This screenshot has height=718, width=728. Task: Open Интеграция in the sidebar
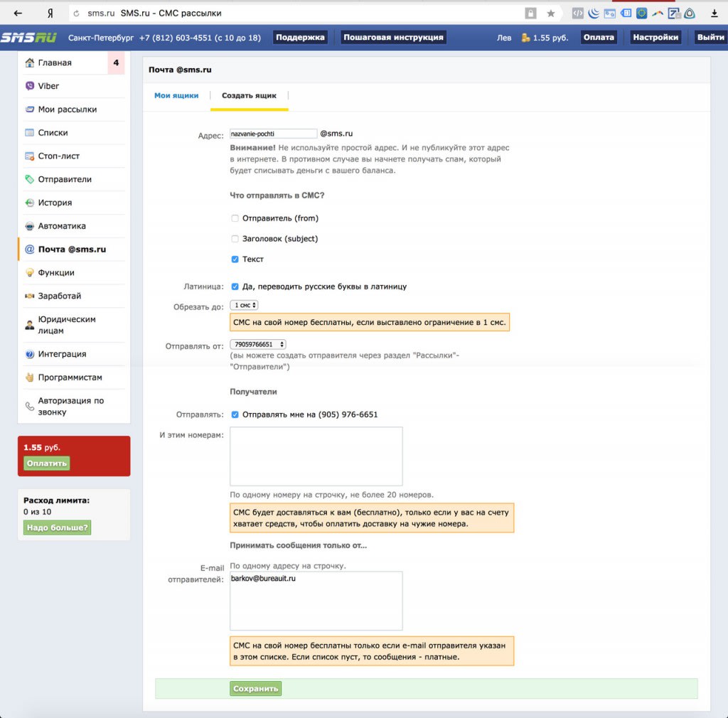pyautogui.click(x=74, y=354)
